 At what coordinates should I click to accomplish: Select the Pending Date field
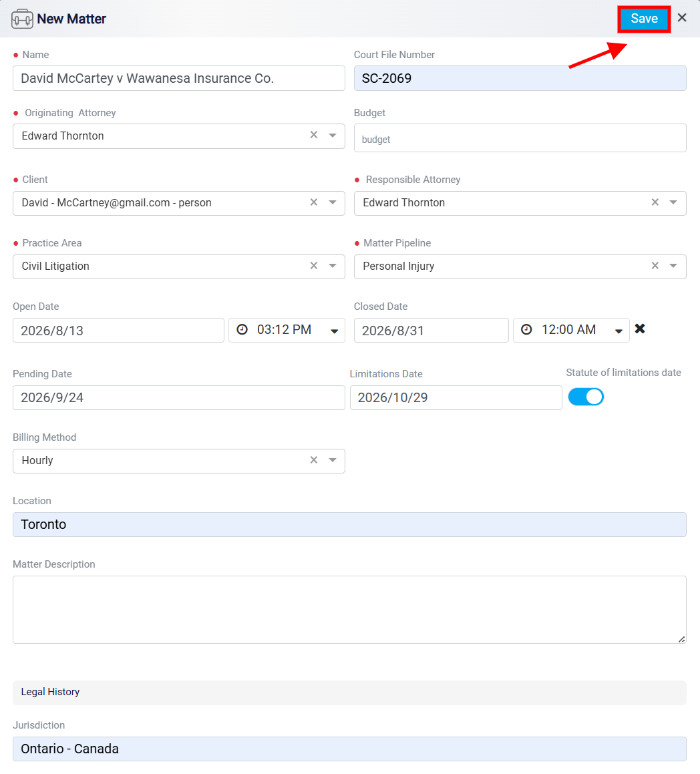pos(179,398)
